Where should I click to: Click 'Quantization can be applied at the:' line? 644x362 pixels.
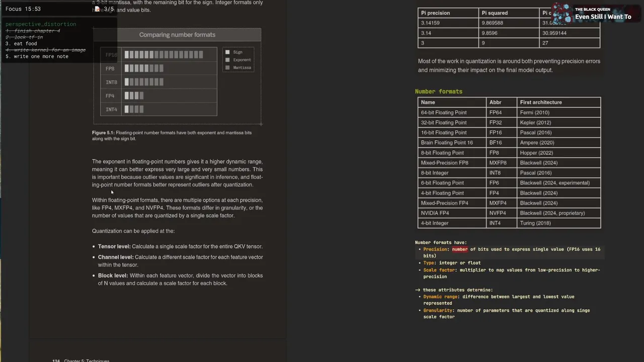(x=133, y=231)
